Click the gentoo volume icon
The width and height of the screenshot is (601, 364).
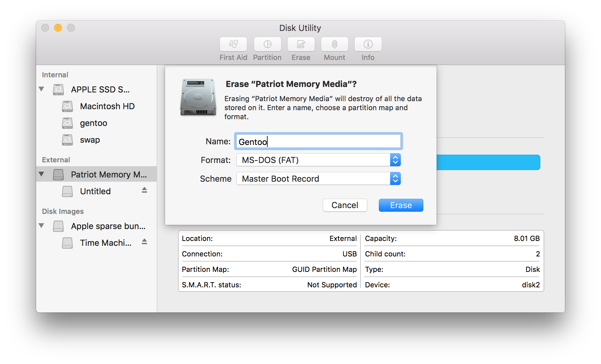(67, 123)
